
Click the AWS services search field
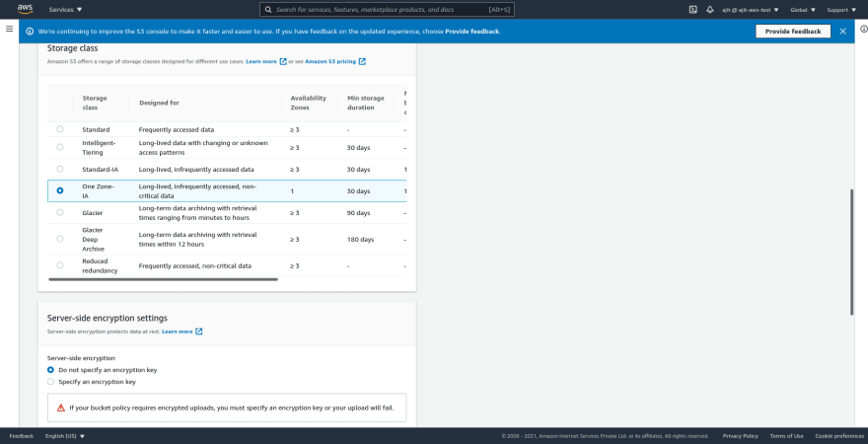387,10
